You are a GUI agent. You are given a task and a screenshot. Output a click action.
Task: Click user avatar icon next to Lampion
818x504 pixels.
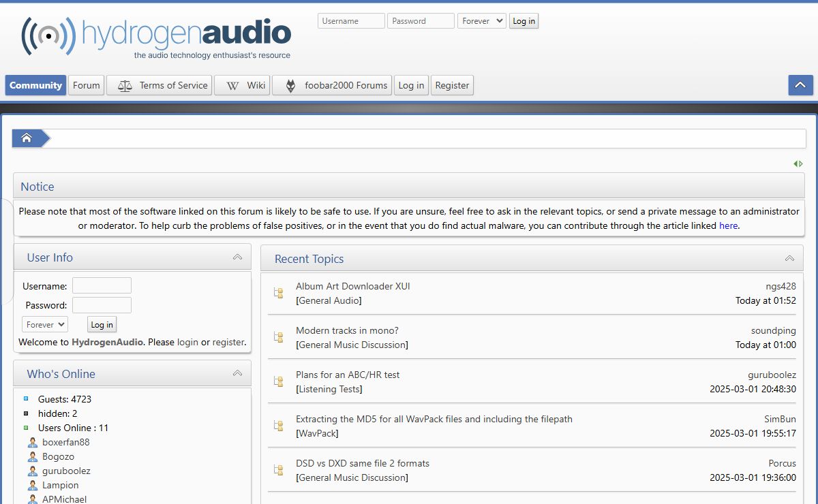(33, 486)
